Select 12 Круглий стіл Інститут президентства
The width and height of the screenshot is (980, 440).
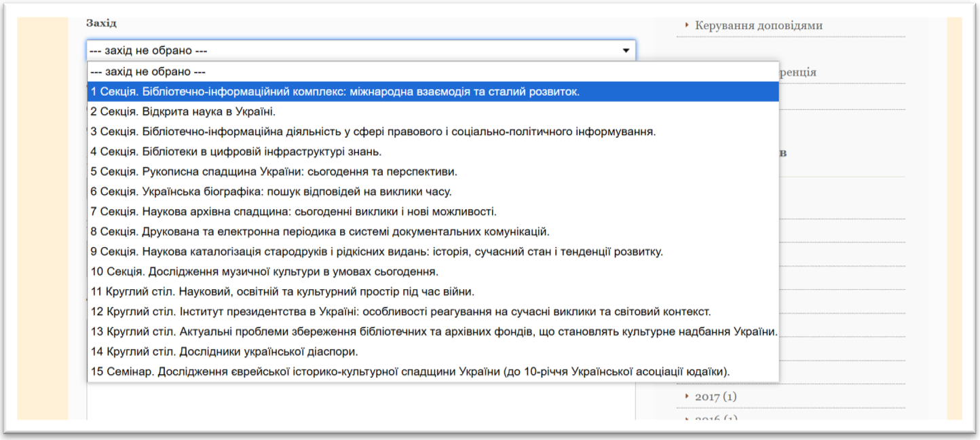[400, 312]
